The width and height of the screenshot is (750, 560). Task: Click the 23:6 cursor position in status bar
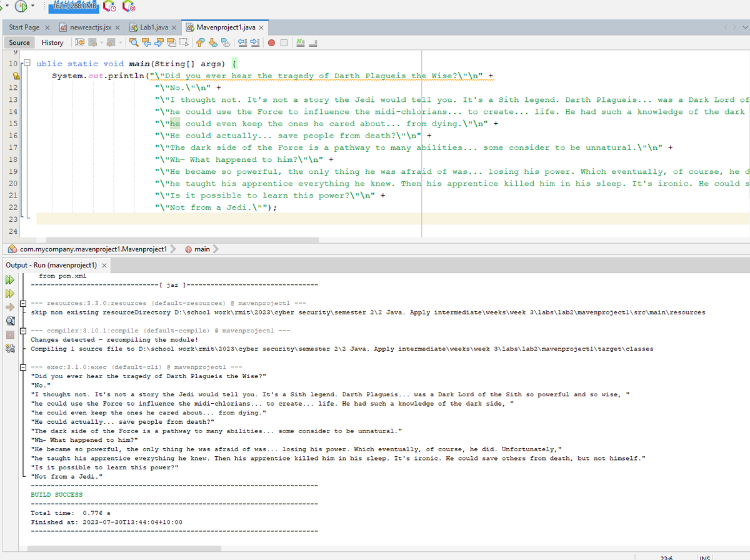click(666, 557)
